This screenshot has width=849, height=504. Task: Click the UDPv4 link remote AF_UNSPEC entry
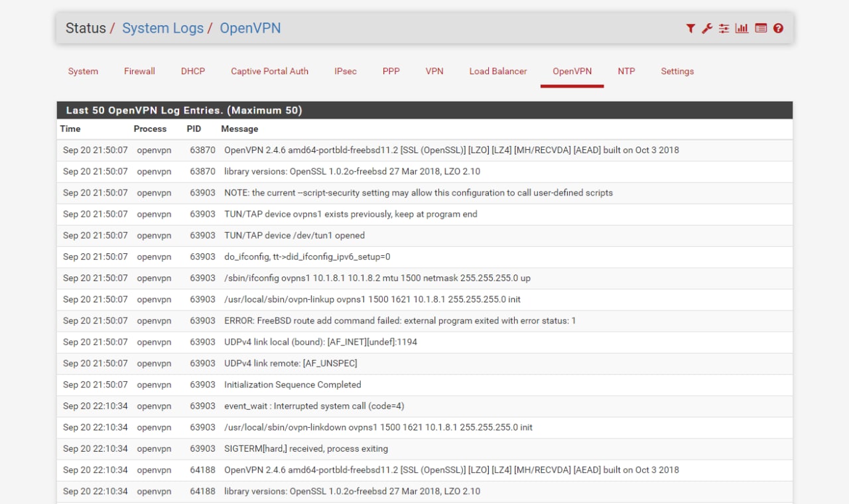[291, 363]
